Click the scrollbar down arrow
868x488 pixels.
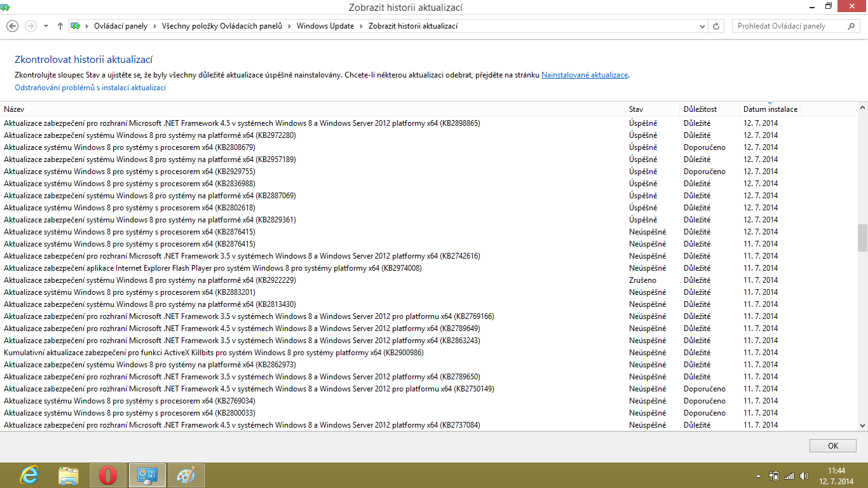[x=862, y=426]
